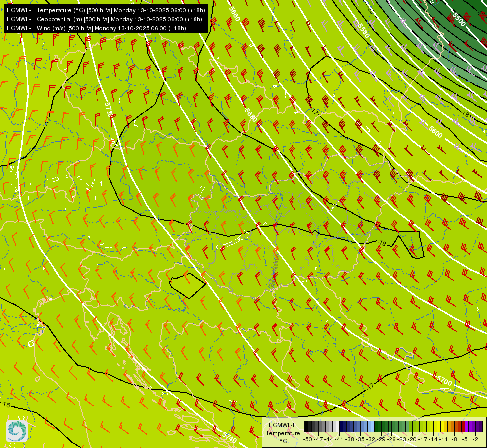Click the black -50 legend color swatch
Screen dimensions: 487x448
point(306,426)
